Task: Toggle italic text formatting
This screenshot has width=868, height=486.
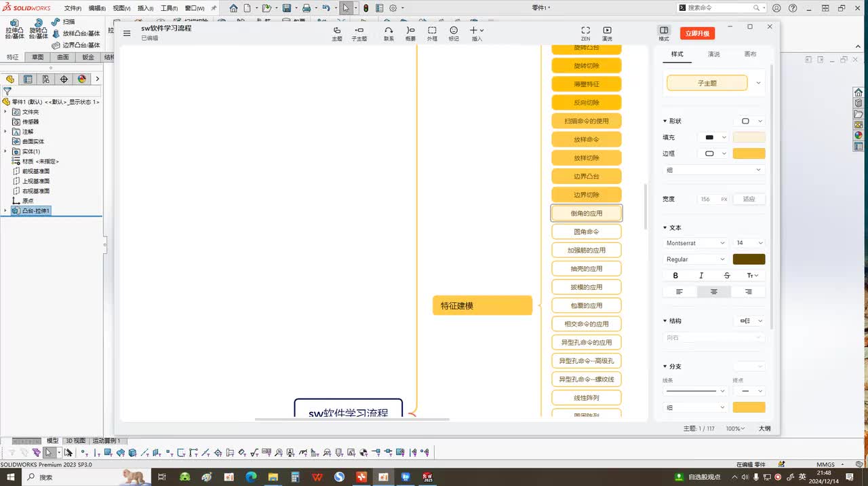Action: click(701, 276)
